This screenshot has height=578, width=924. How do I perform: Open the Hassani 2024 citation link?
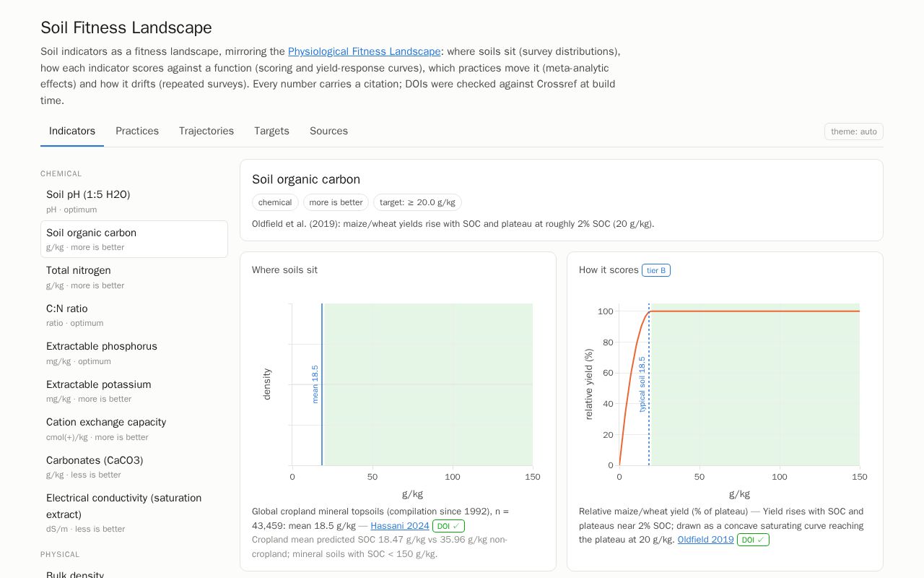click(x=400, y=526)
